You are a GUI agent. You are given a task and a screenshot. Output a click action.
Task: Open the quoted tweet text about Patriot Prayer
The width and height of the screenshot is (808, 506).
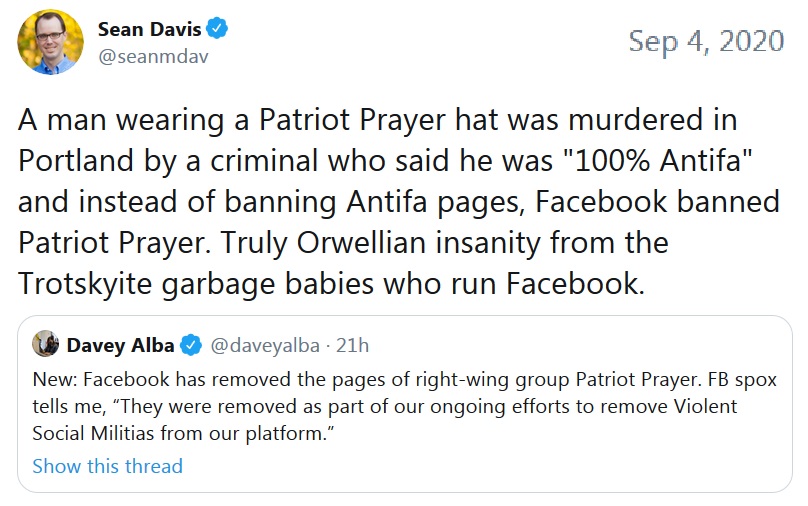pyautogui.click(x=405, y=406)
